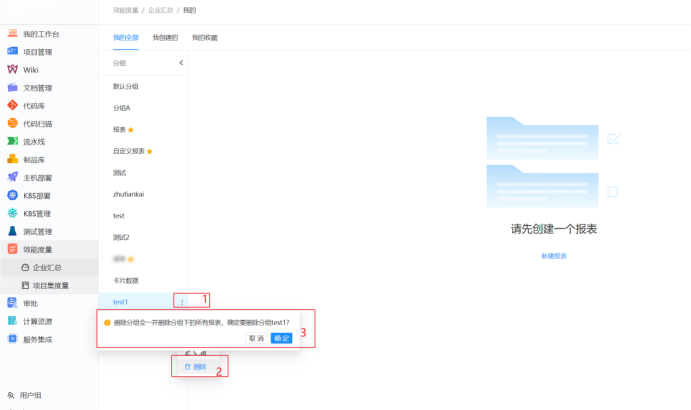Screen dimensions: 691x410
Task: Click the 我的 breadcrumb text
Action: 189,10
